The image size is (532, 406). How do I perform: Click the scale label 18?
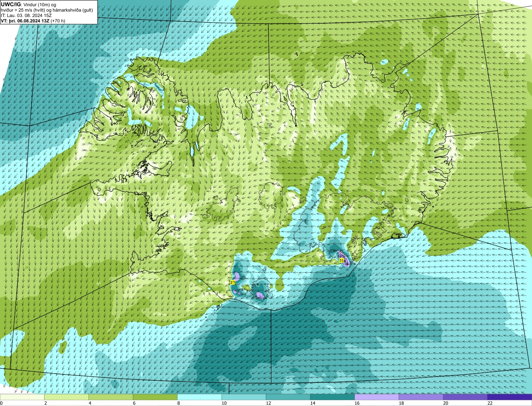pyautogui.click(x=401, y=403)
